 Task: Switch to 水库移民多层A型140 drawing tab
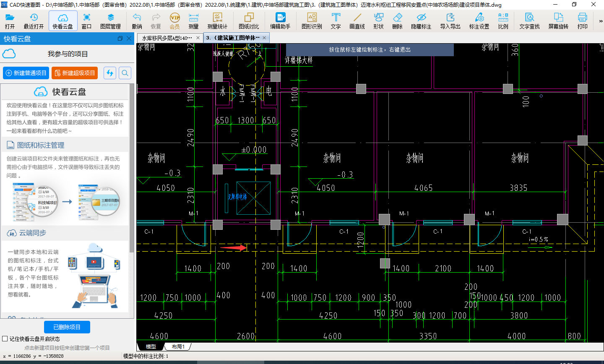point(167,38)
